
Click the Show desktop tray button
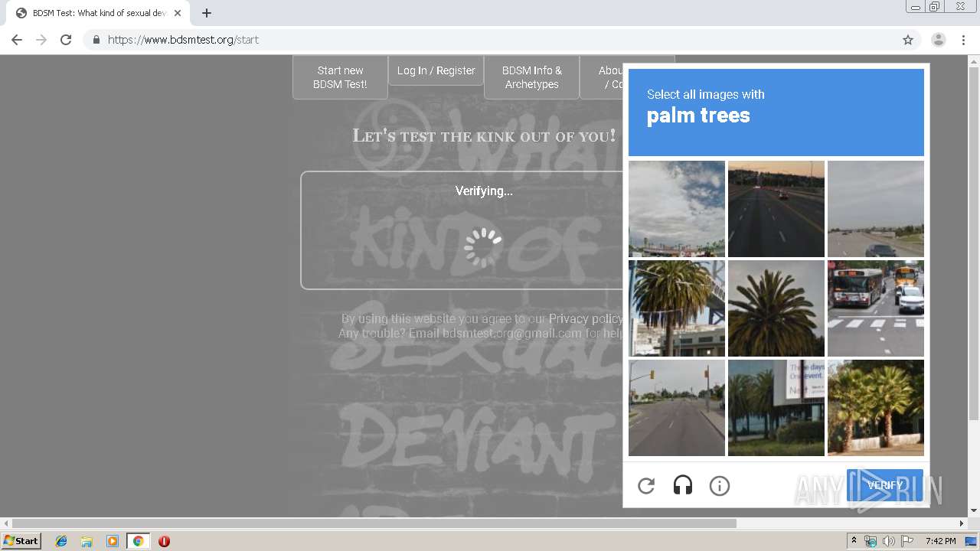click(x=971, y=541)
